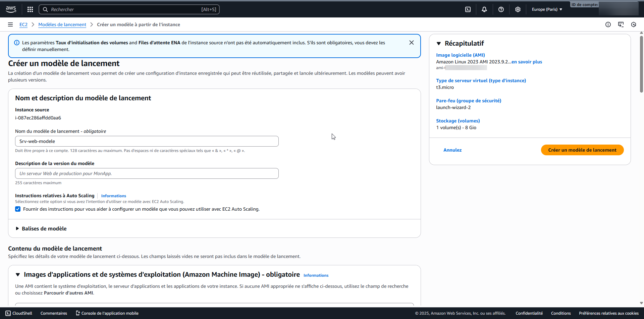This screenshot has width=644, height=319.
Task: Open the help question mark icon
Action: [x=501, y=9]
